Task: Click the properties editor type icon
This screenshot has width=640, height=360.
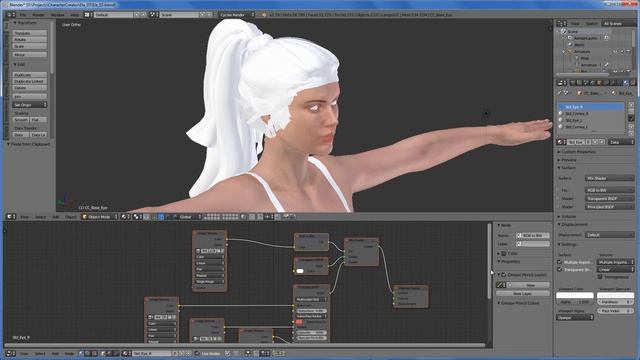Action: click(562, 83)
